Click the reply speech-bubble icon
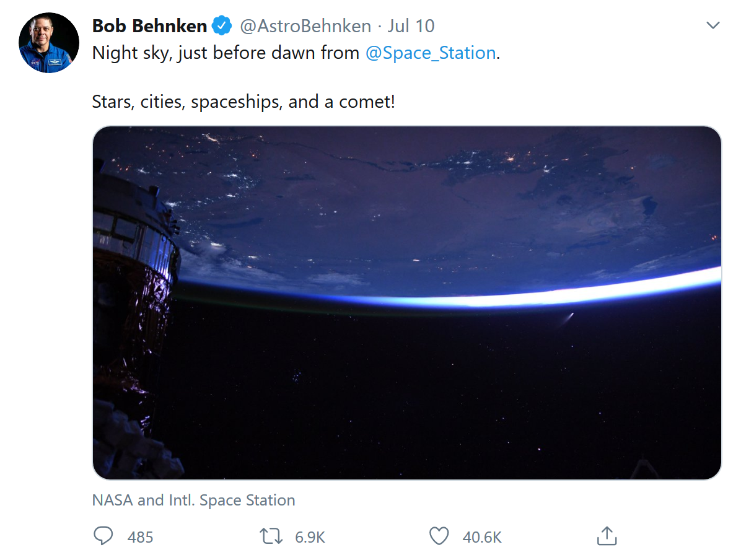Viewport: 741px width, 560px height. [103, 536]
